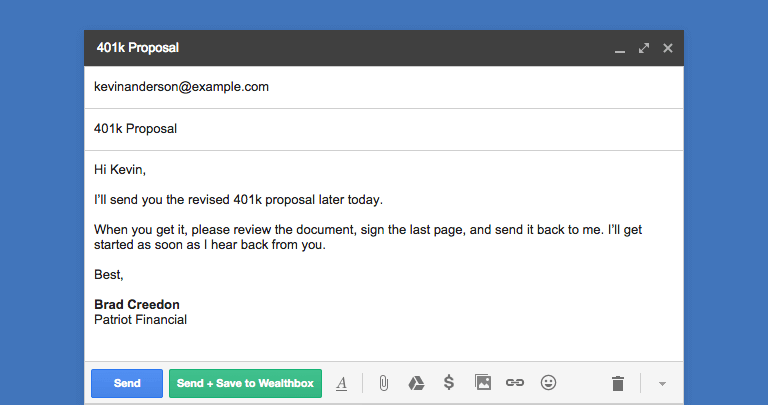This screenshot has height=405, width=768.
Task: Open the emoji smiley picker
Action: pos(548,382)
